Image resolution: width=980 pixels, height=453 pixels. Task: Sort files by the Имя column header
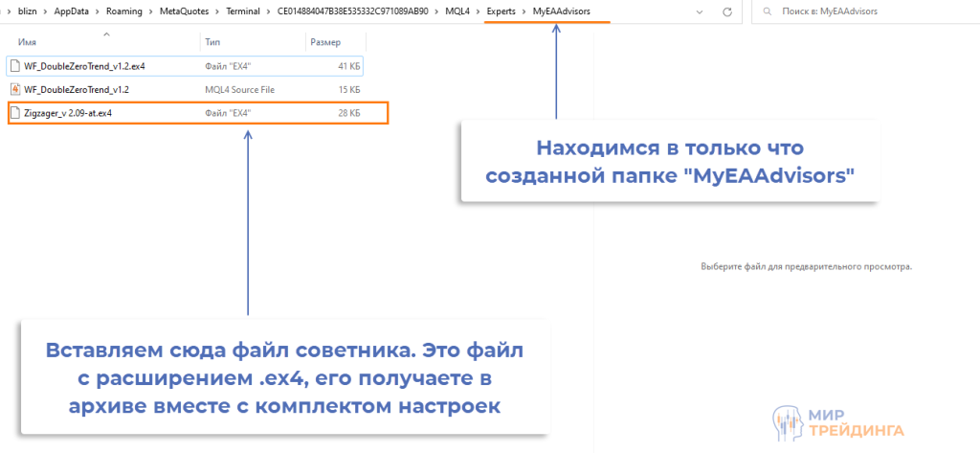pos(29,43)
